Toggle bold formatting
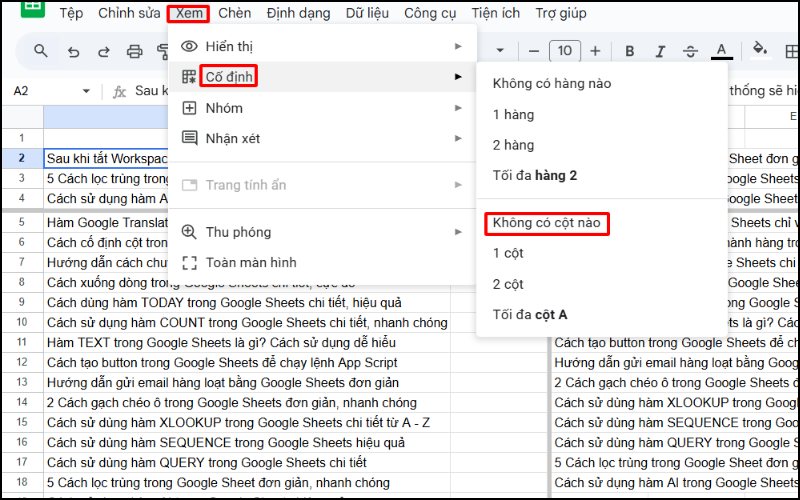The image size is (800, 500). [x=630, y=51]
